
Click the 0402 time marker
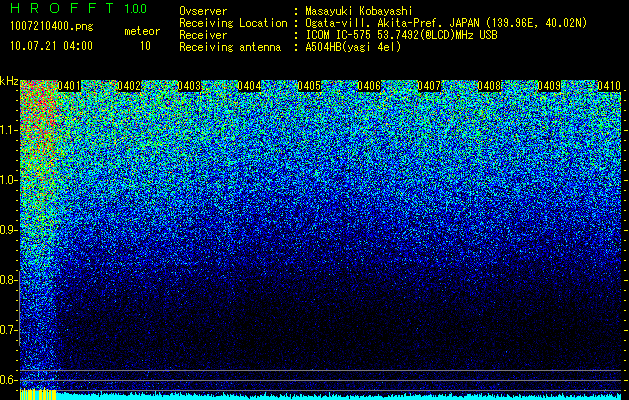pyautogui.click(x=129, y=86)
